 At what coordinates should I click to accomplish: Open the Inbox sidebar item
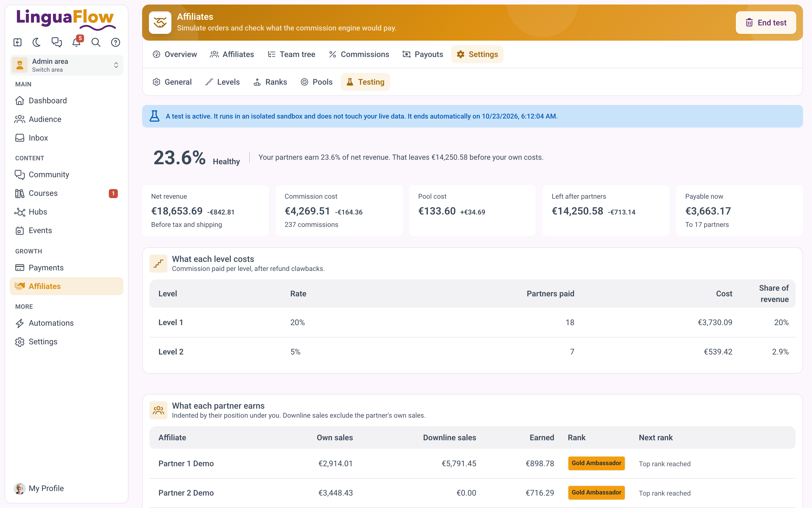pos(67,138)
